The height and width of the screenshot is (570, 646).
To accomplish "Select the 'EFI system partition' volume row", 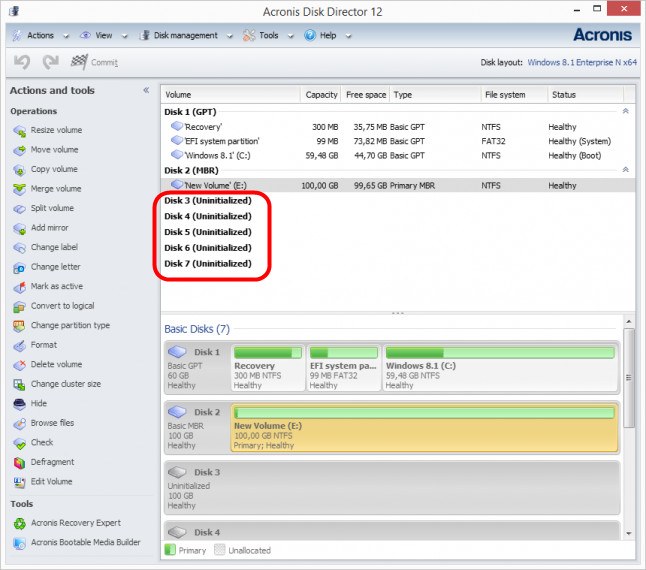I will click(398, 141).
